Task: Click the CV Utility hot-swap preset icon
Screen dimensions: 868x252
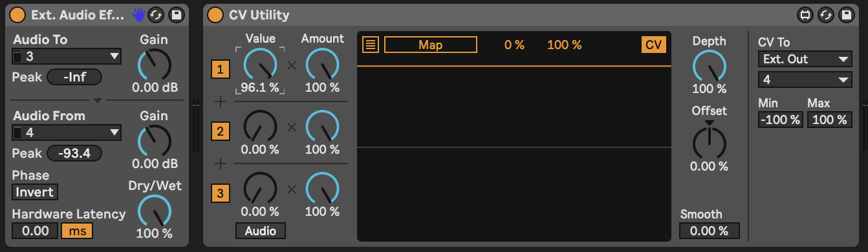Action: tap(825, 15)
